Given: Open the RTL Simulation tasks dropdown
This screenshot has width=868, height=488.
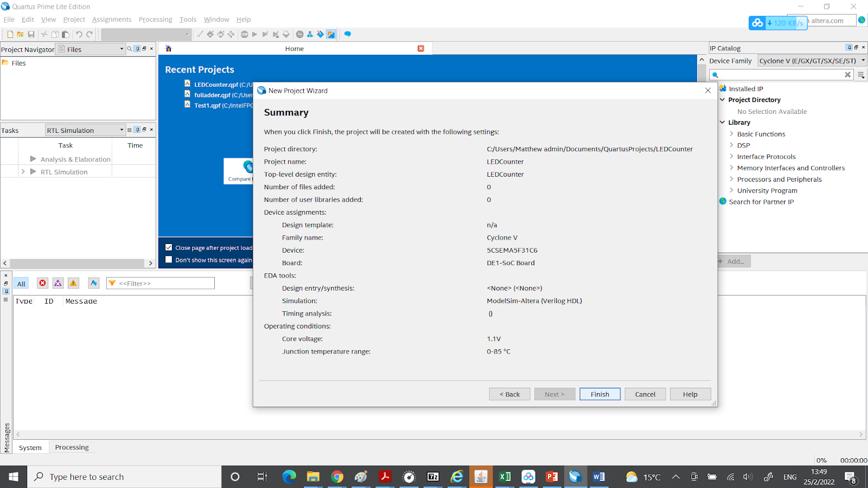Looking at the screenshot, I should pyautogui.click(x=85, y=130).
